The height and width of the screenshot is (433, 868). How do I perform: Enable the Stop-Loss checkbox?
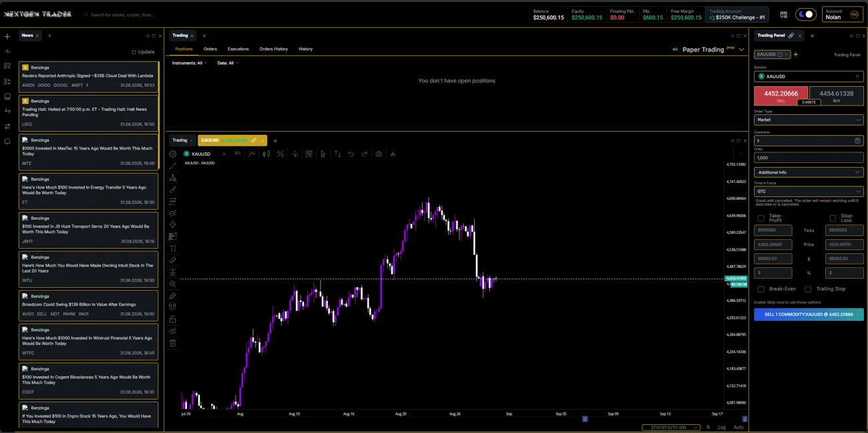(x=832, y=219)
